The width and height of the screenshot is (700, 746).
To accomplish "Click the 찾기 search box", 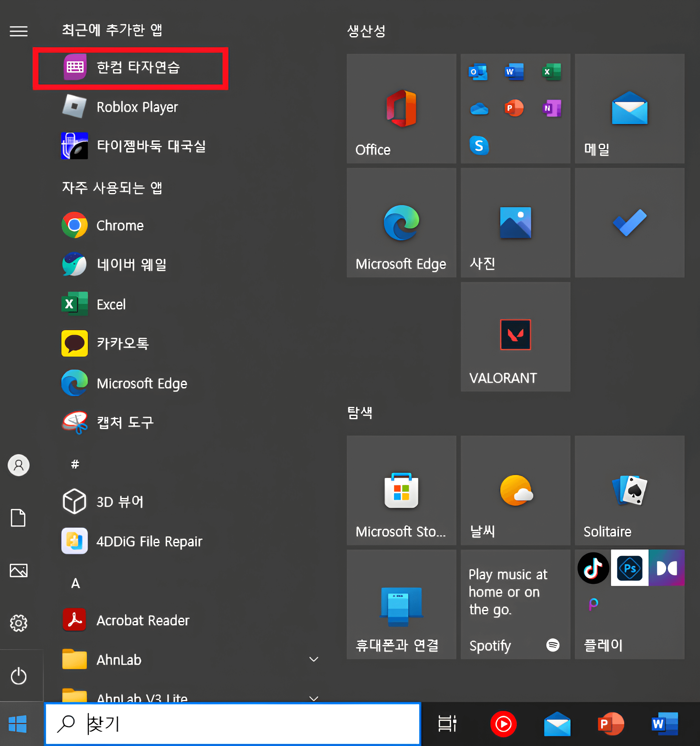I will [233, 724].
